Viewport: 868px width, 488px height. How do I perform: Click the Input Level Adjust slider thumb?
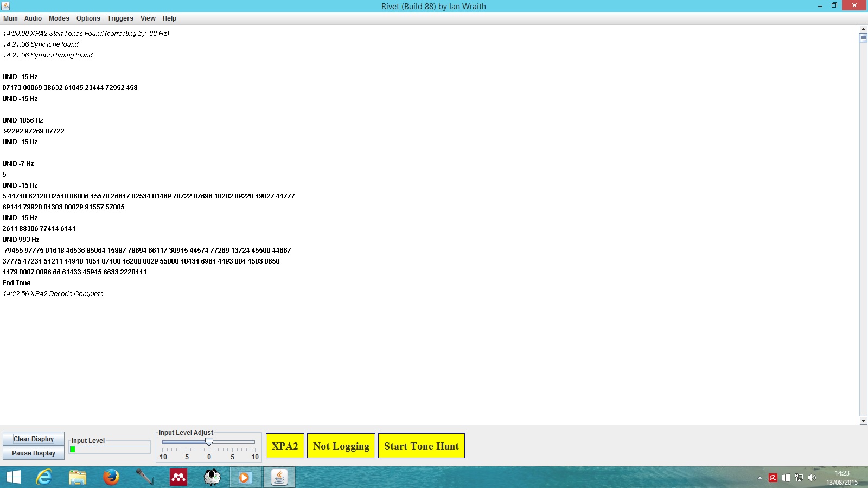pyautogui.click(x=209, y=442)
